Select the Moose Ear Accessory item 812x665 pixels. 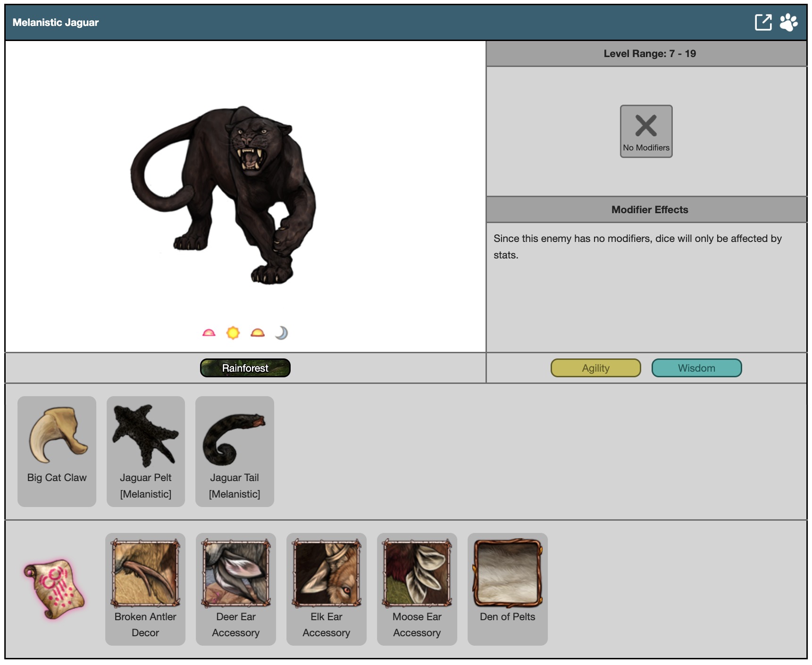pos(417,589)
